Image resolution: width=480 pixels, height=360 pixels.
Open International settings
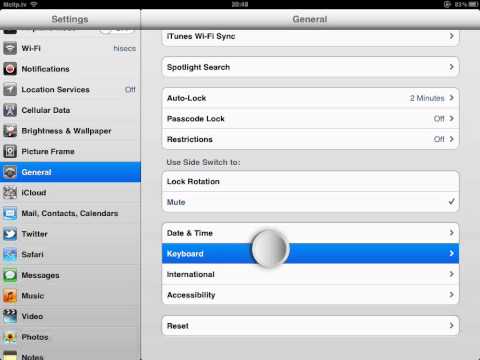(310, 274)
